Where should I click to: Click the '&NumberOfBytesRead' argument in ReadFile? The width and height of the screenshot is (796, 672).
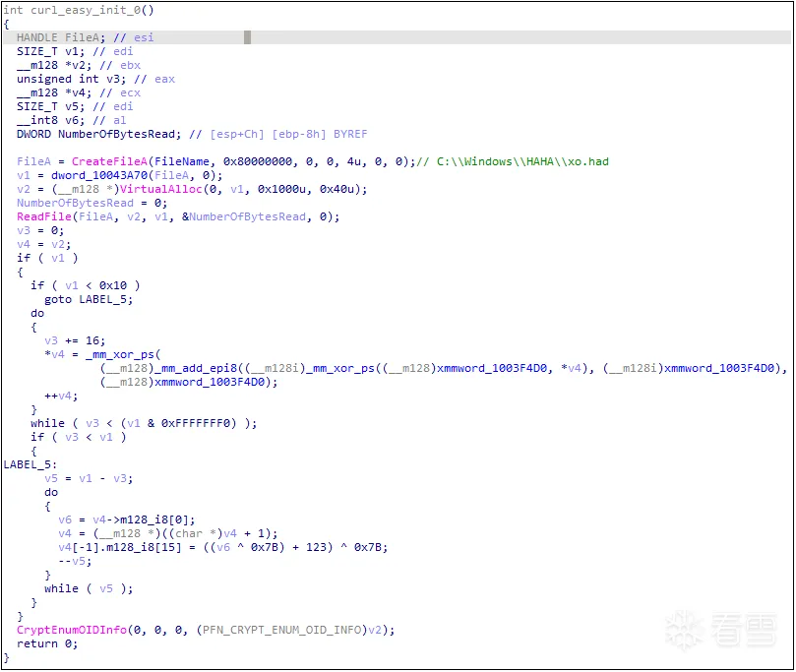(244, 216)
